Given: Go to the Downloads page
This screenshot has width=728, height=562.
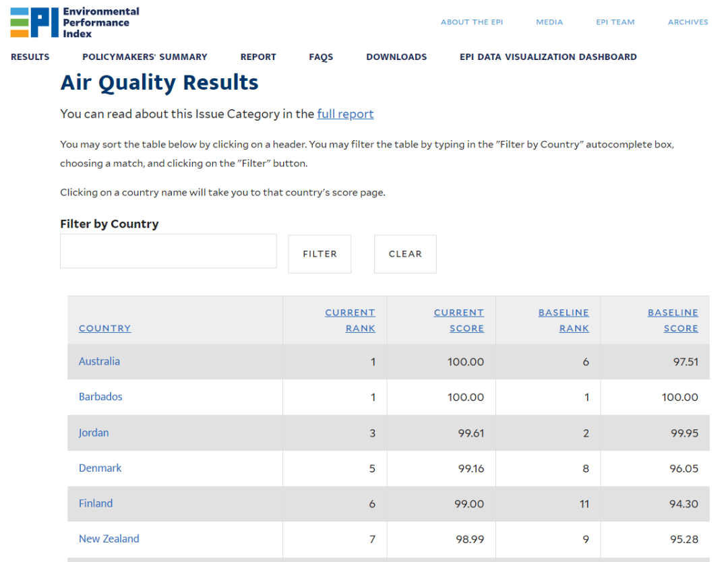Looking at the screenshot, I should pos(396,57).
